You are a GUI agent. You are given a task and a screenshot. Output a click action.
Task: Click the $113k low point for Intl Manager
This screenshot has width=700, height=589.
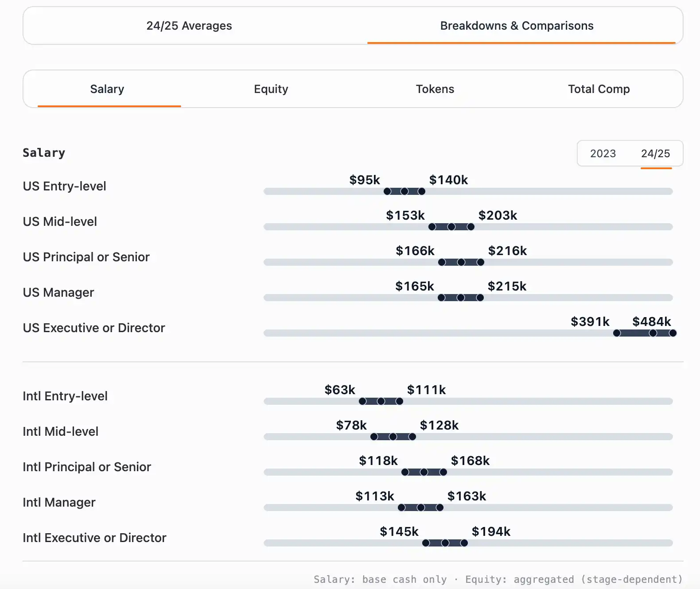tap(401, 508)
